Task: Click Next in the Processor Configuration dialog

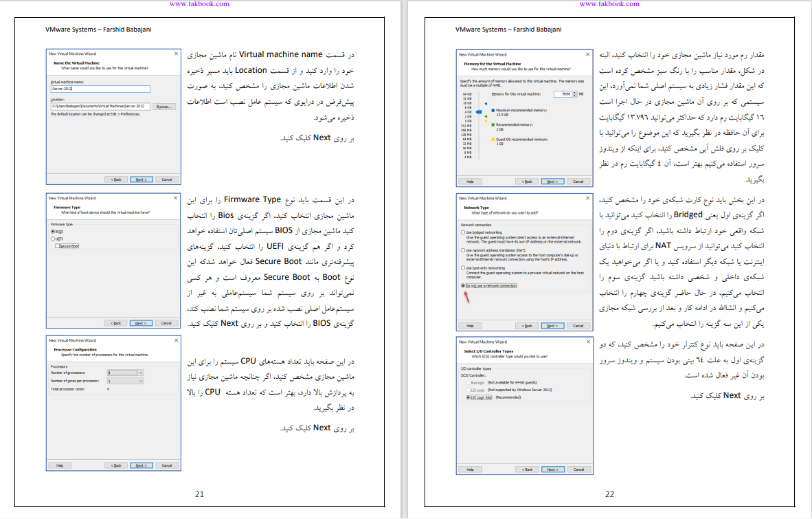Action: point(142,465)
